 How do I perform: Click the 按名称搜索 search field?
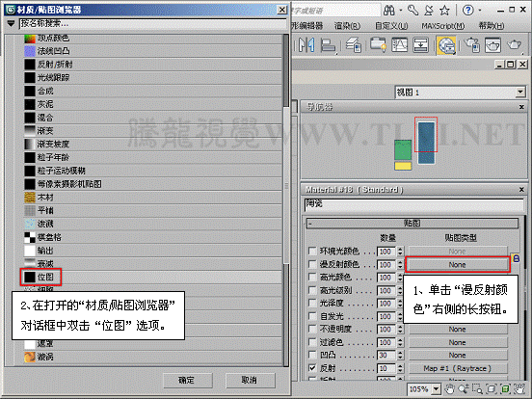click(152, 24)
